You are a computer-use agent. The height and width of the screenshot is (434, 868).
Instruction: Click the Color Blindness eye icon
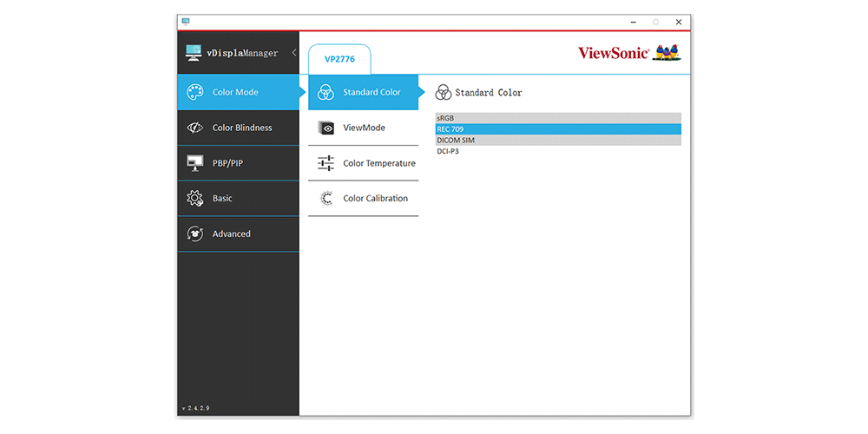click(x=194, y=128)
